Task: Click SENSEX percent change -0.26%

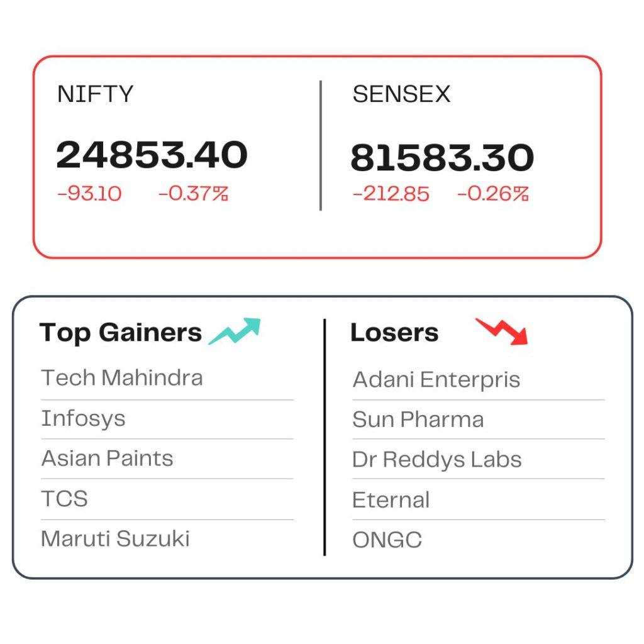Action: 493,194
